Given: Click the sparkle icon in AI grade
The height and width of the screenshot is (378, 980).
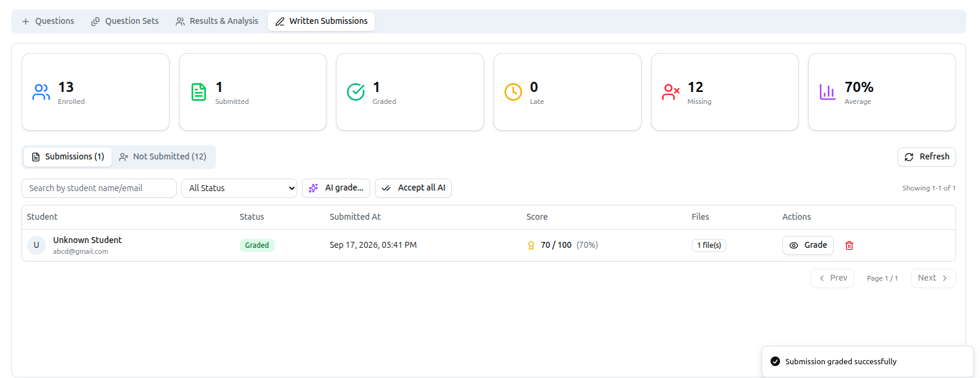Looking at the screenshot, I should (313, 188).
